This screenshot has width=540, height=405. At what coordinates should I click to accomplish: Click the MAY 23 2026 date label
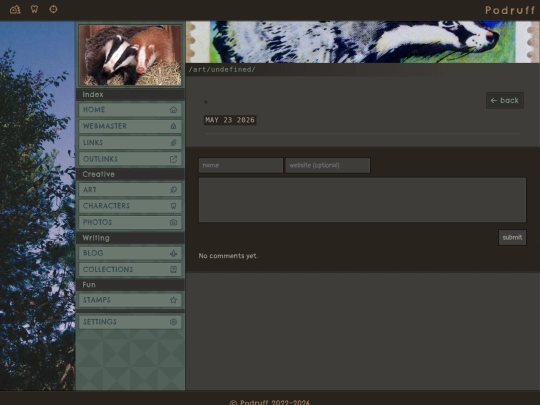point(230,120)
